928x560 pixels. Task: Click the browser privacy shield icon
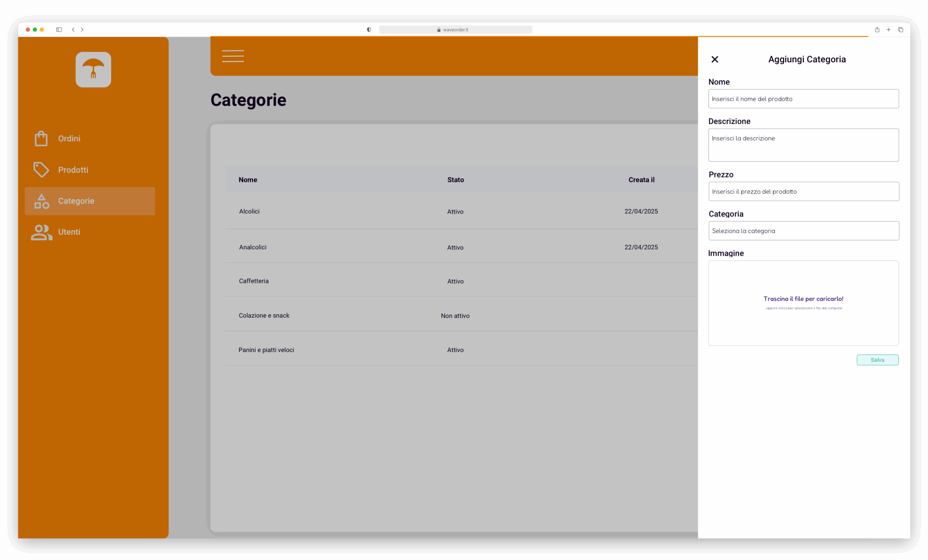click(369, 30)
